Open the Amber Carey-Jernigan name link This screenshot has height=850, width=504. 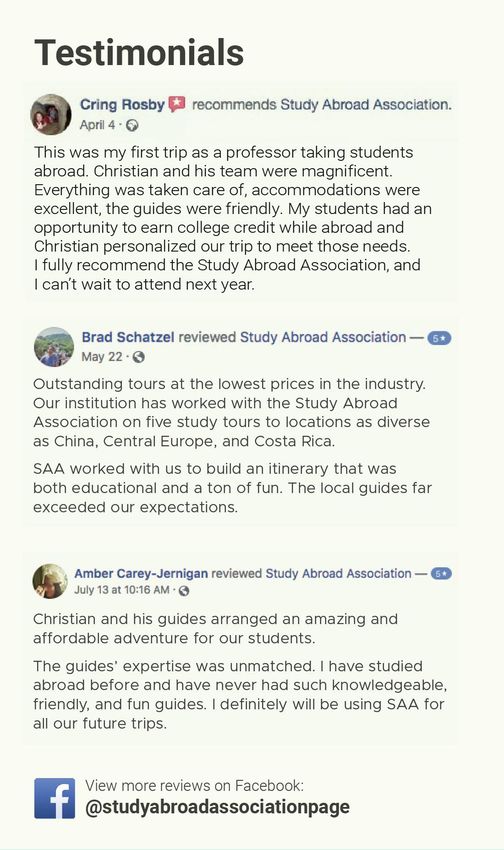click(141, 574)
